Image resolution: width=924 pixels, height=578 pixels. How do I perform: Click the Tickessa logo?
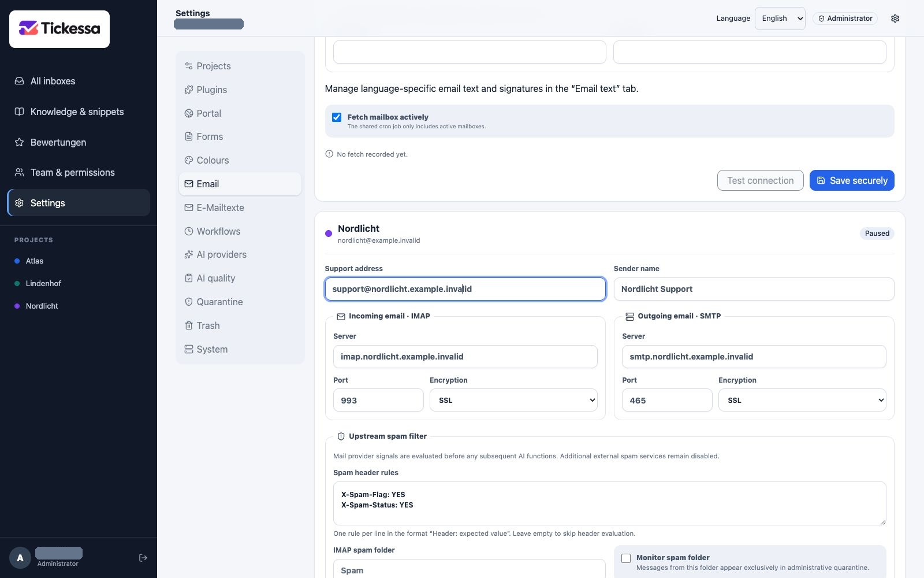59,29
